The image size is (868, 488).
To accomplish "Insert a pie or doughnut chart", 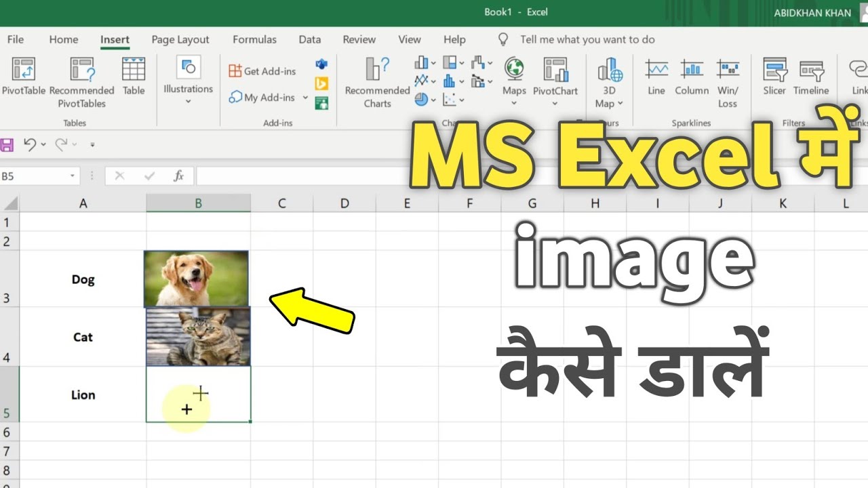I will point(422,100).
